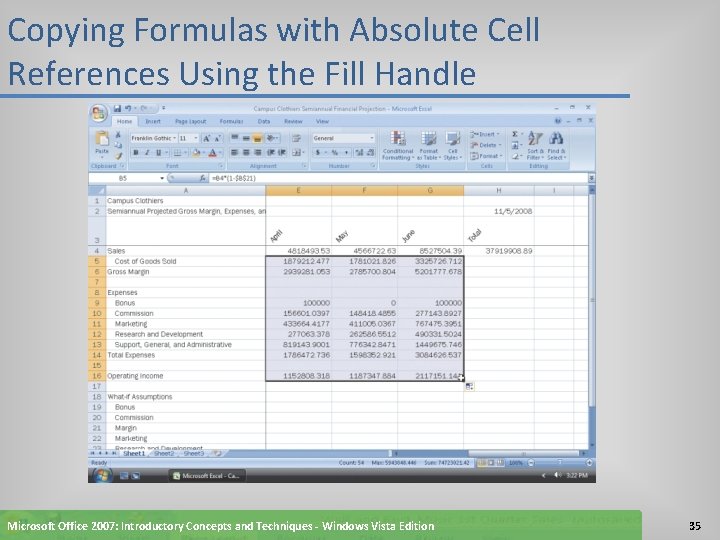Open Format as Table gallery

[x=428, y=146]
